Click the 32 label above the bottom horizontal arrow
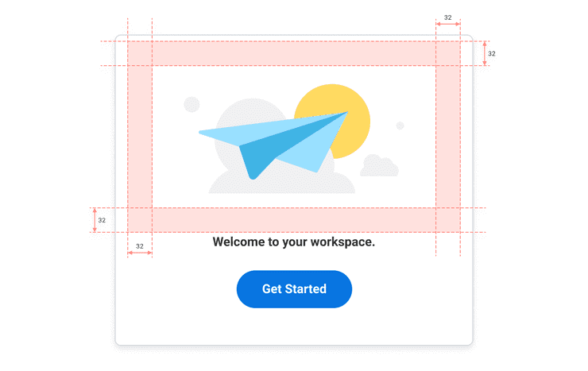This screenshot has height=371, width=588. click(140, 246)
